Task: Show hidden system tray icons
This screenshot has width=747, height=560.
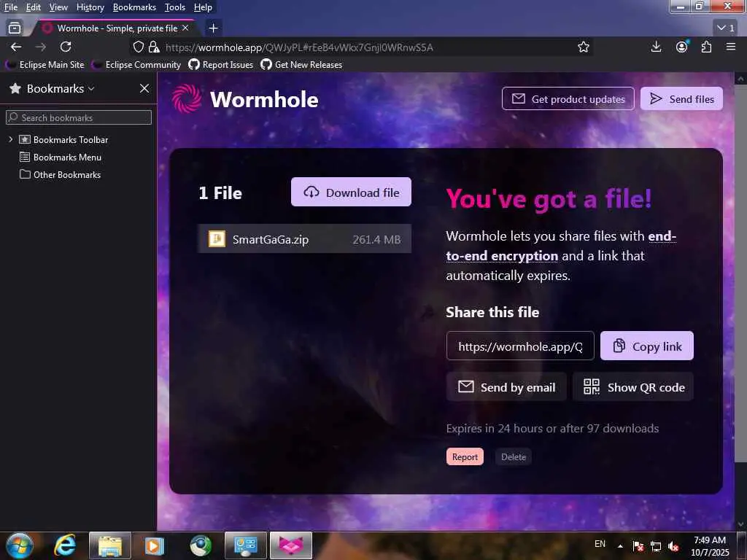Action: click(620, 545)
